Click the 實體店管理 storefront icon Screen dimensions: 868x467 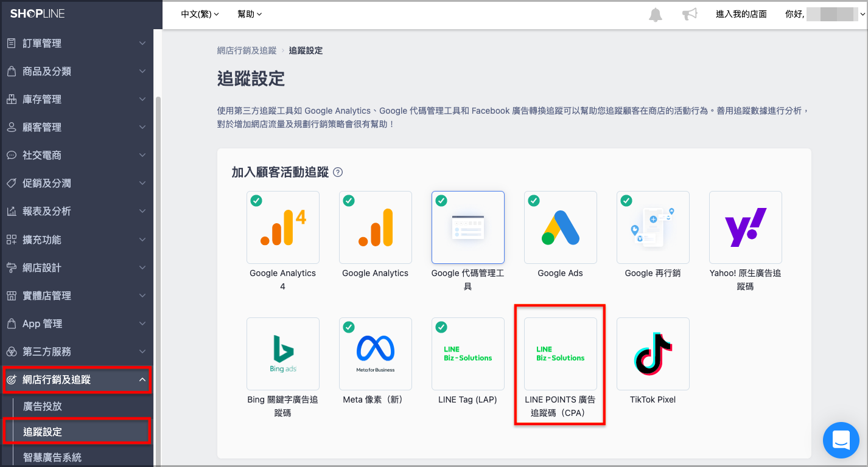[11, 296]
